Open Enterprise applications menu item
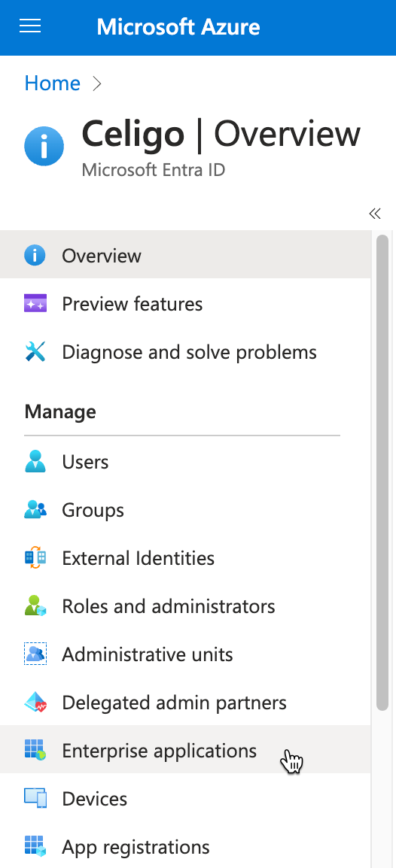The image size is (396, 868). click(x=185, y=751)
